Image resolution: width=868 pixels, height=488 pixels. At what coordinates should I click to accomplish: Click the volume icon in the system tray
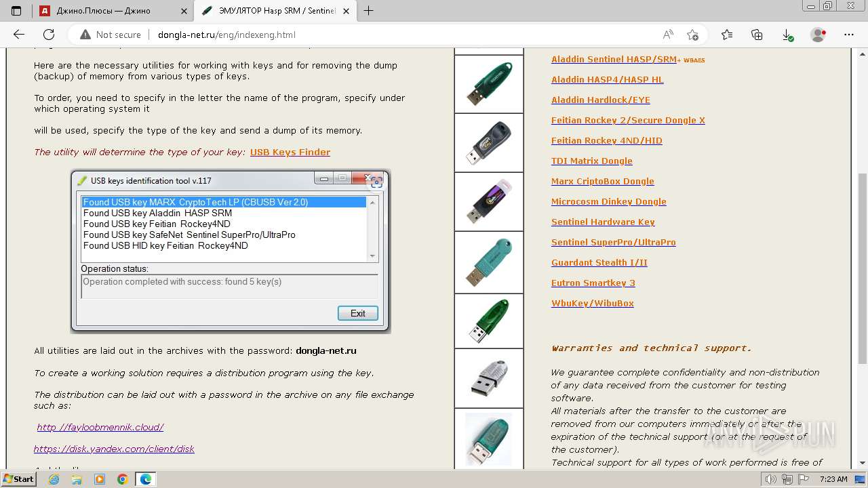(772, 479)
